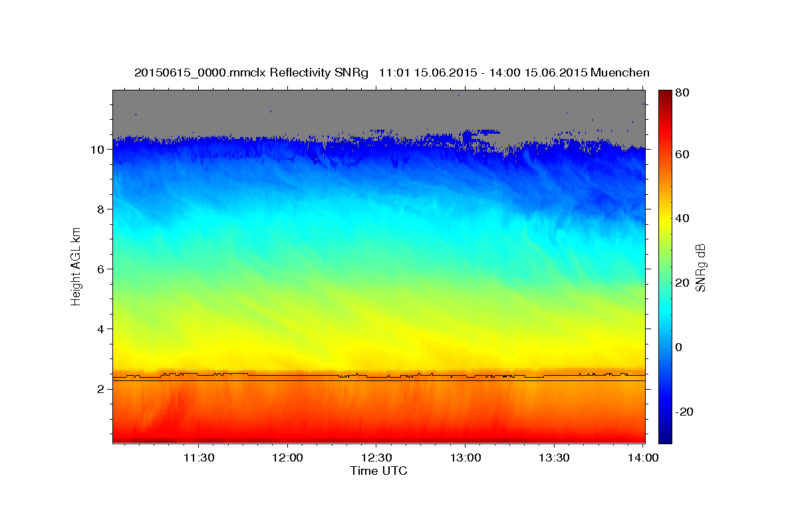The image size is (798, 532).
Task: Click the height axis label 8
Action: point(101,209)
